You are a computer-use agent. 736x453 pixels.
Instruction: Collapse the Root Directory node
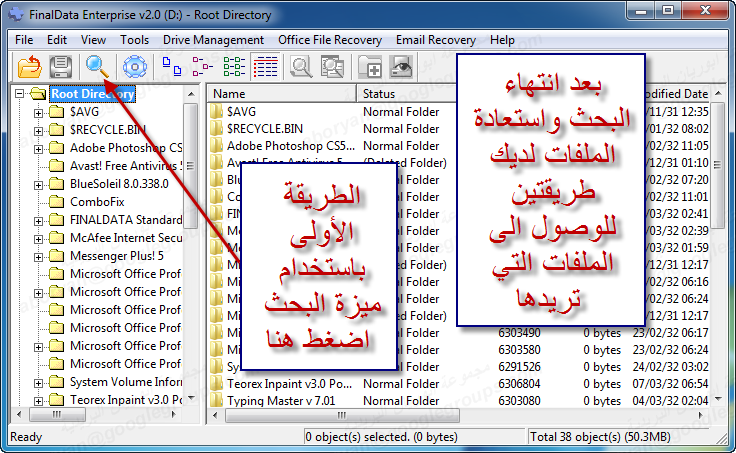coord(19,94)
